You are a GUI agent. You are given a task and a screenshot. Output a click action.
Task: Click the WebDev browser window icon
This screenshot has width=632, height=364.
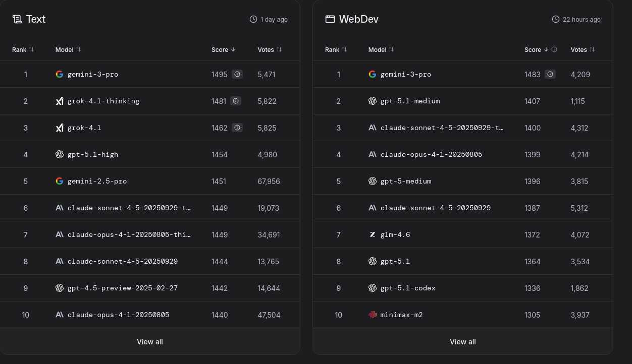click(330, 19)
